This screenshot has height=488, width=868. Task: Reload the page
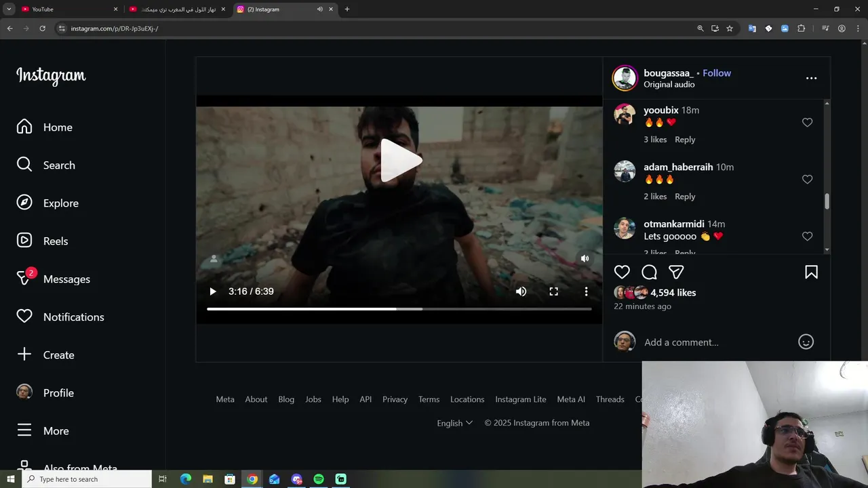pyautogui.click(x=42, y=28)
